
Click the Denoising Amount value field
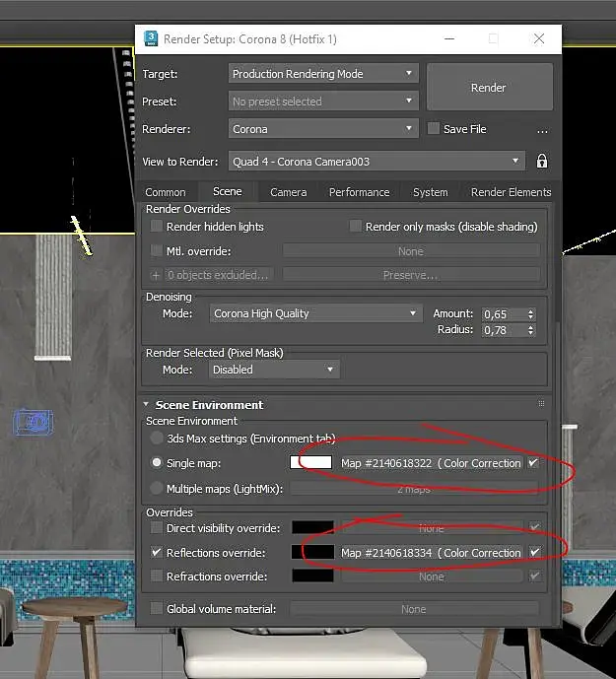coord(504,314)
